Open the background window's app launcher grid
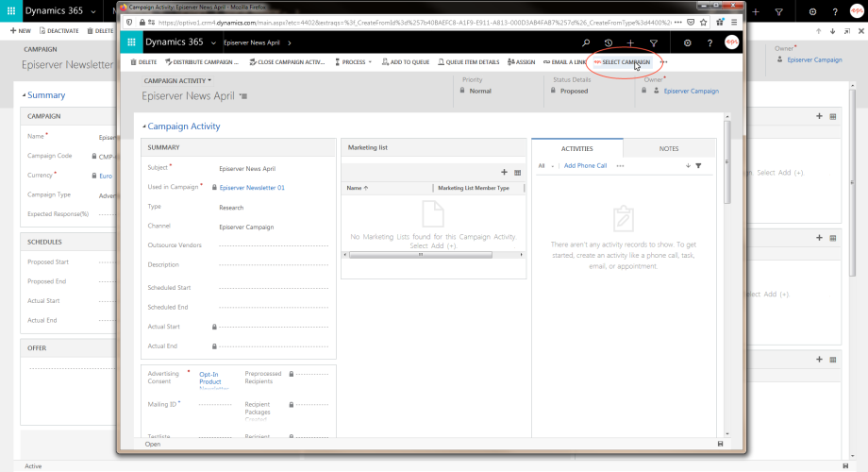Viewport: 868px width, 472px height. (x=11, y=11)
